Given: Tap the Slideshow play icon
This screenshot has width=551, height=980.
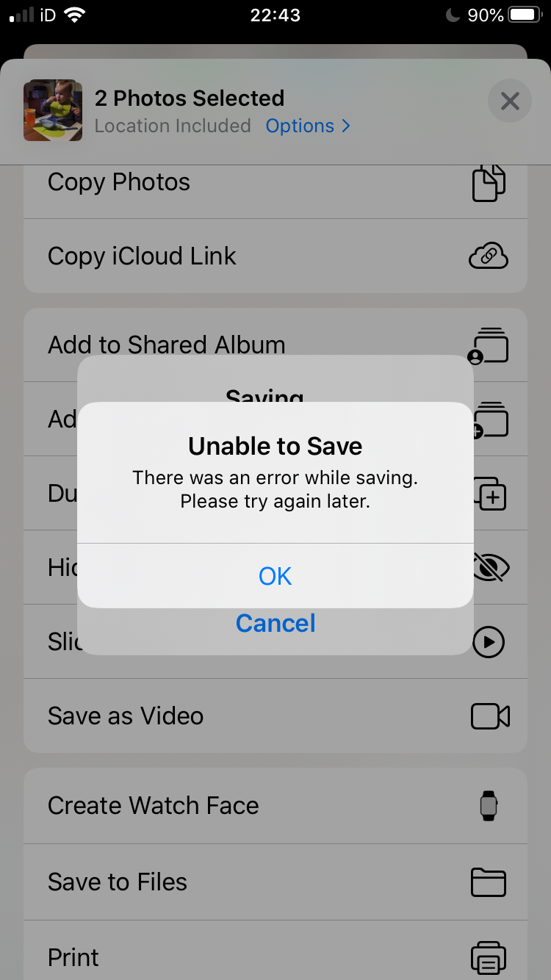Looking at the screenshot, I should coord(489,642).
